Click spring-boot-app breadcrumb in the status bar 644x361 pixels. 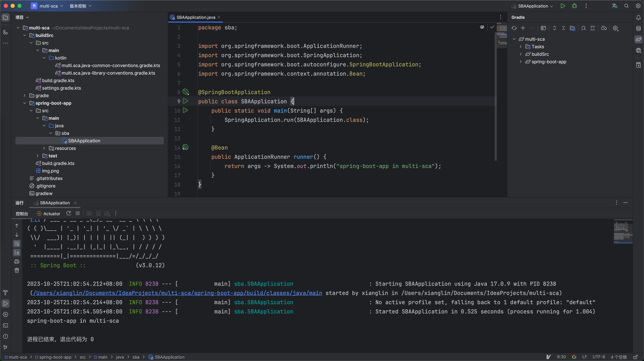click(x=53, y=357)
